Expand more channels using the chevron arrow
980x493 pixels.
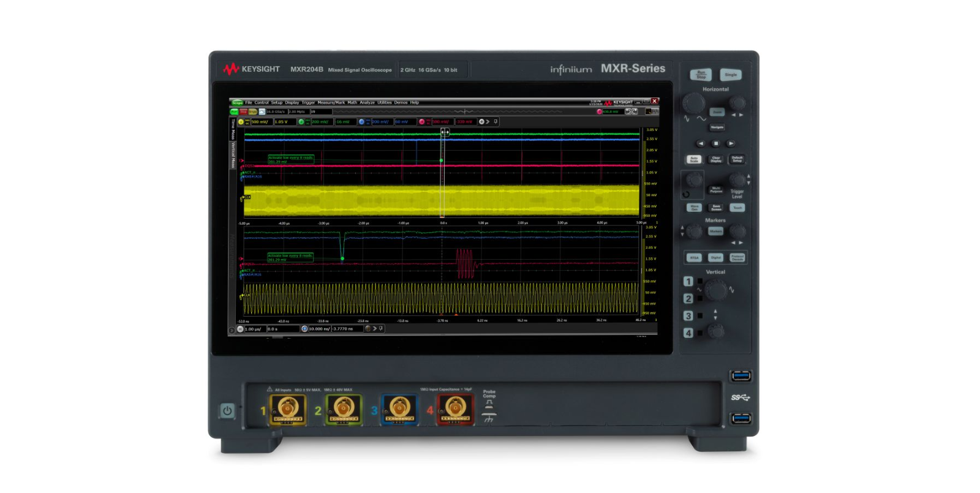(x=488, y=122)
